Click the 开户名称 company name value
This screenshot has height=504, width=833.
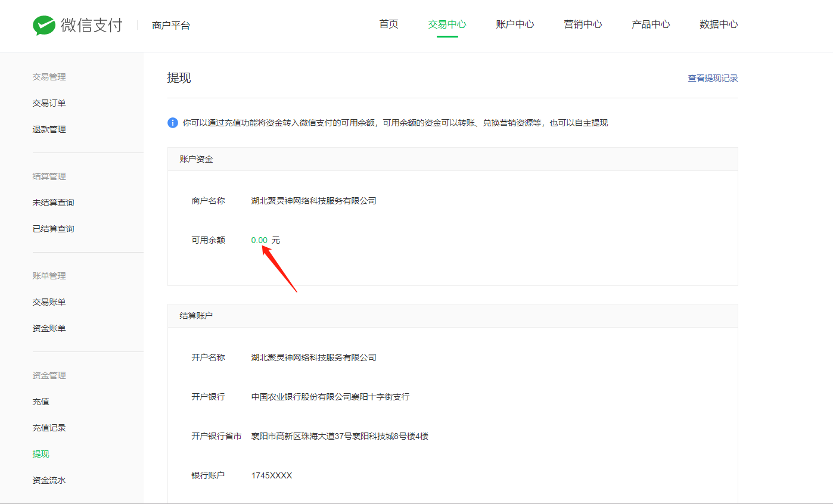313,357
